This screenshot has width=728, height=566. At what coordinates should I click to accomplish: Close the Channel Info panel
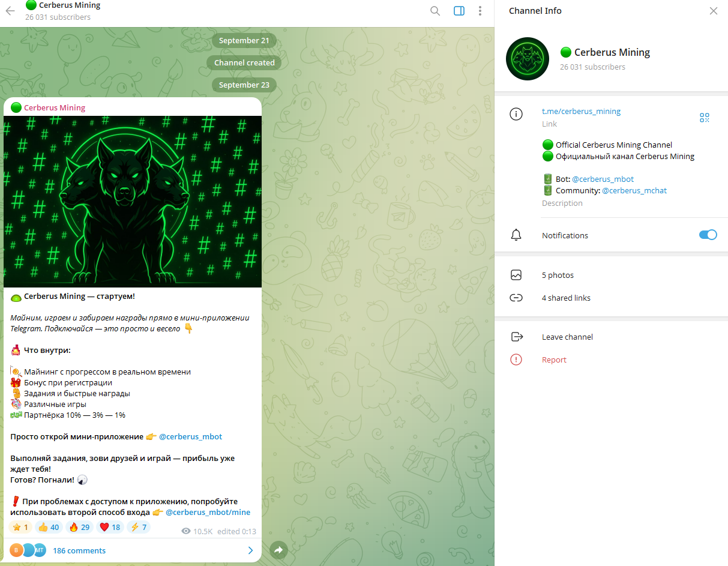[713, 11]
